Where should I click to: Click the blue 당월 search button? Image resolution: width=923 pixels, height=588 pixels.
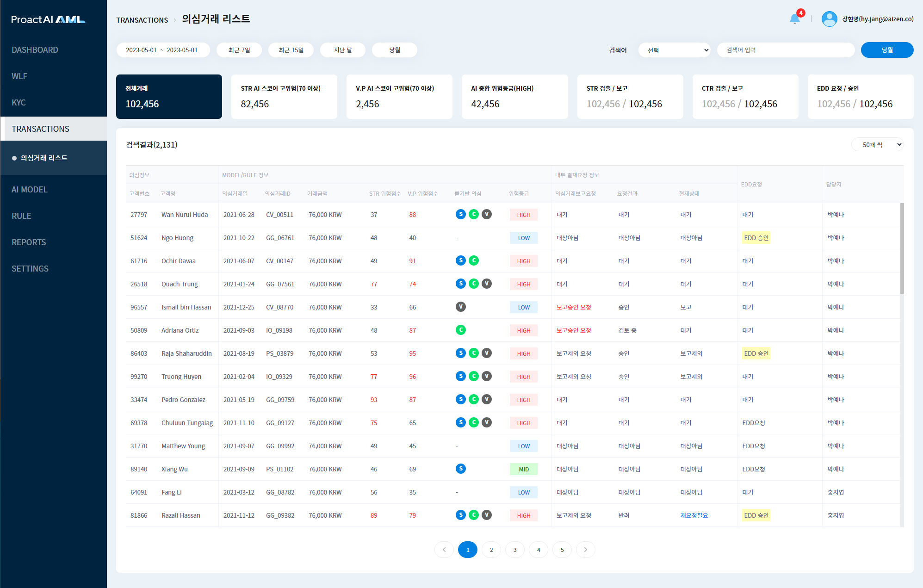(886, 50)
